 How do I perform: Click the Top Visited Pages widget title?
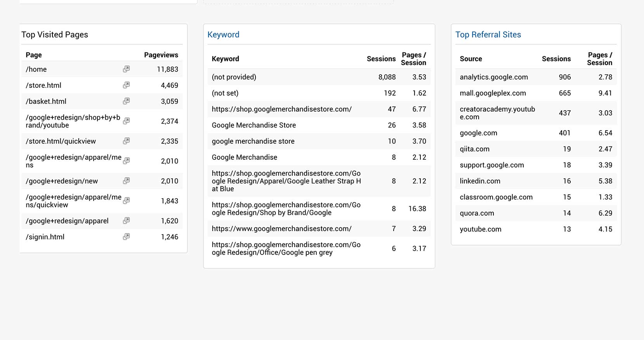(x=55, y=35)
